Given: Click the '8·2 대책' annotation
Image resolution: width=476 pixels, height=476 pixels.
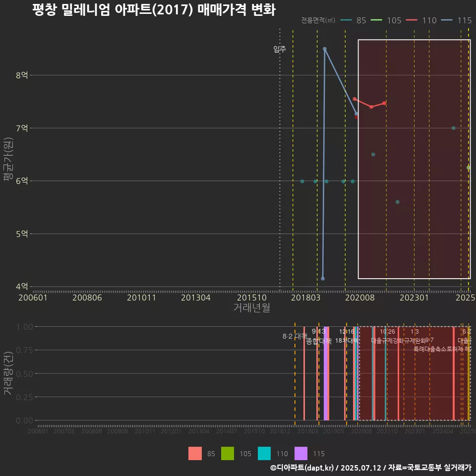Looking at the screenshot, I should click(x=295, y=336).
